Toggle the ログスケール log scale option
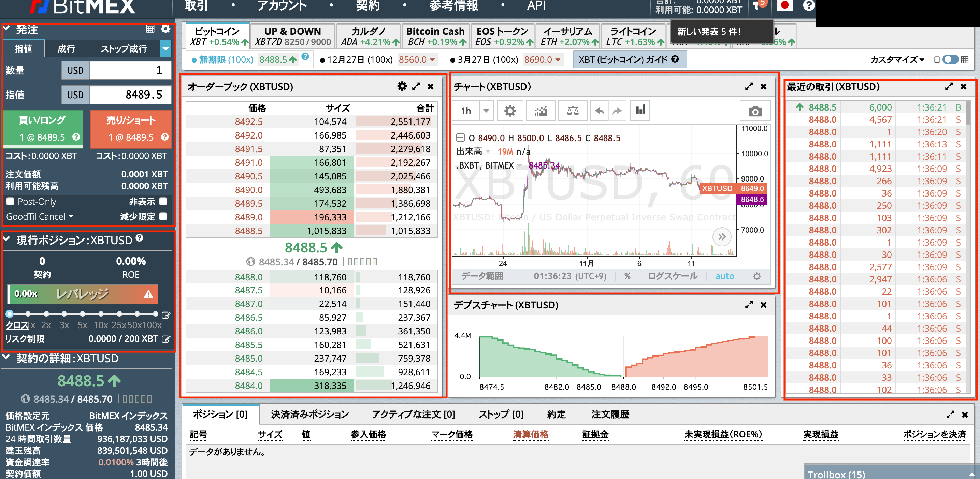This screenshot has width=980, height=479. coord(673,276)
